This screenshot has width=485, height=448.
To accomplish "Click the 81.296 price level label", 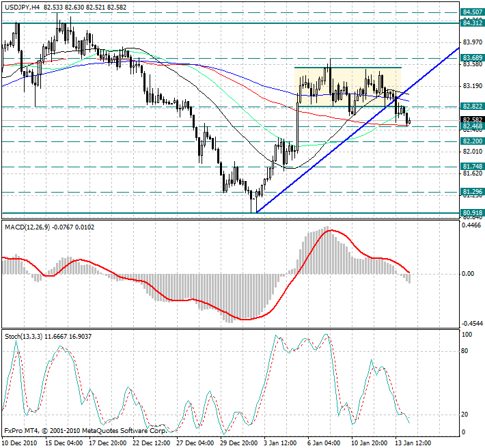I will (x=472, y=192).
